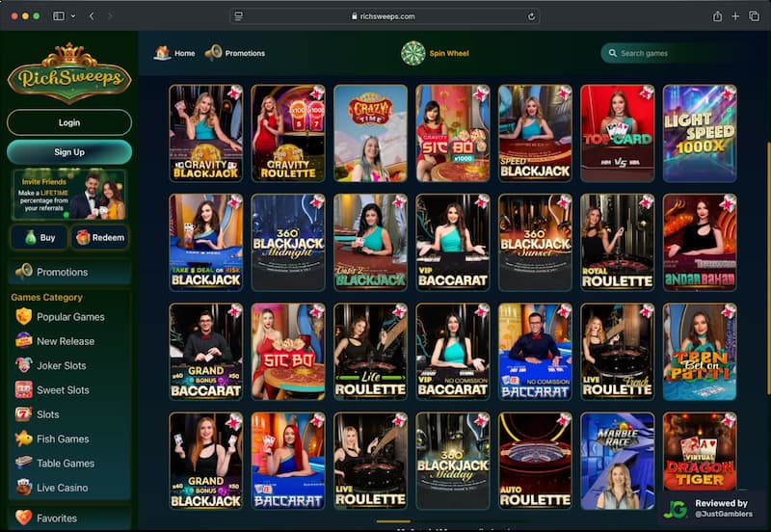Open 360 Blackjack Midnight thumbnail
Image resolution: width=771 pixels, height=532 pixels.
288,243
